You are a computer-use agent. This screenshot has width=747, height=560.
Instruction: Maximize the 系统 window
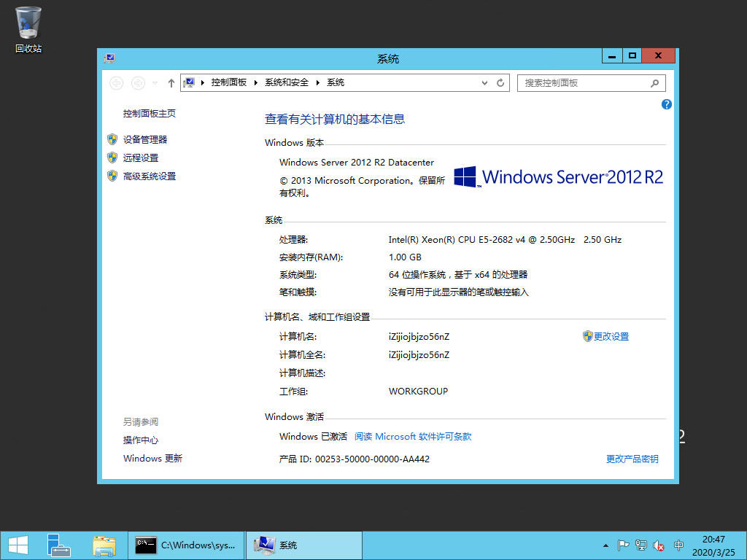point(632,55)
